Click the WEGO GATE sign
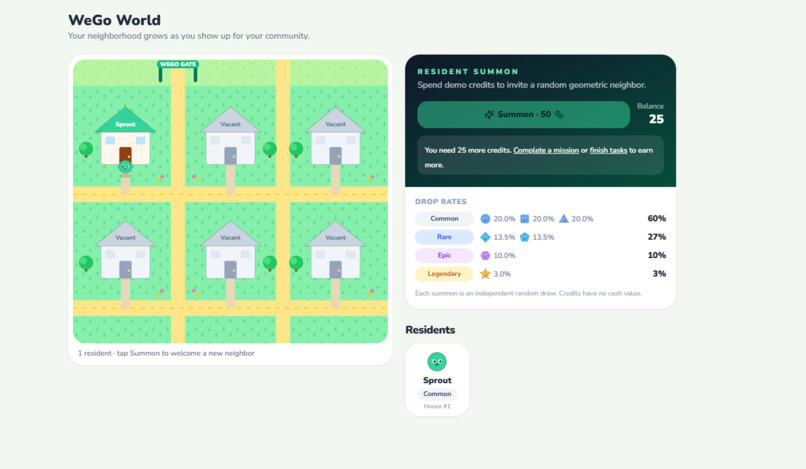The height and width of the screenshot is (469, 806). coord(178,64)
